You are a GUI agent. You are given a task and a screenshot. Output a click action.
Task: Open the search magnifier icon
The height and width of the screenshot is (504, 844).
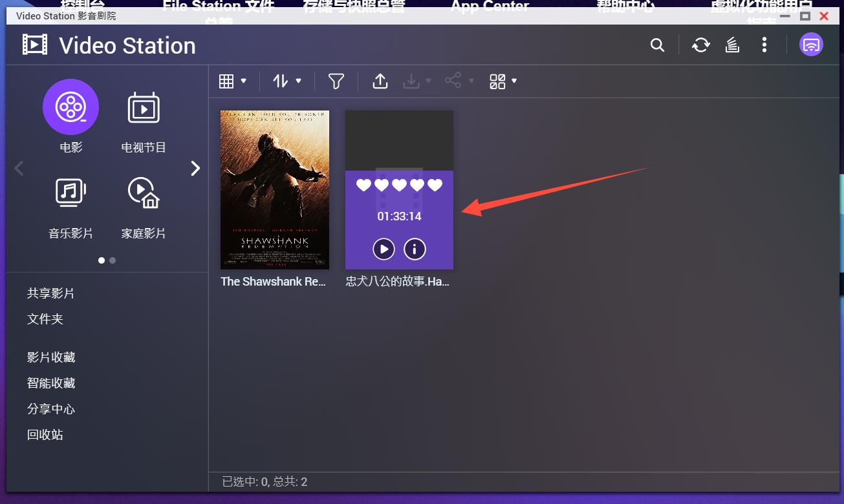[x=657, y=45]
